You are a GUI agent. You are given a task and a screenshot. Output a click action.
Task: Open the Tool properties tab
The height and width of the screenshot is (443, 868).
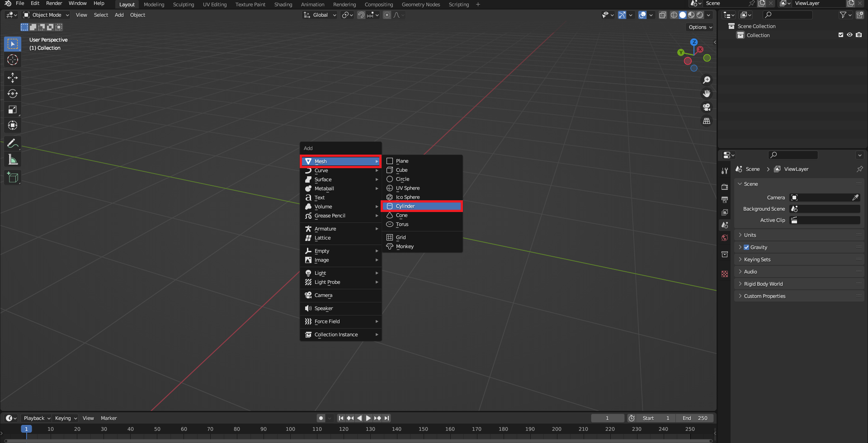pos(725,171)
